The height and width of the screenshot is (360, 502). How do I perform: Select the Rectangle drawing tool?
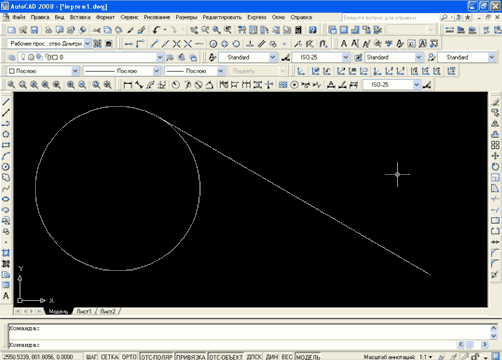pyautogui.click(x=6, y=145)
